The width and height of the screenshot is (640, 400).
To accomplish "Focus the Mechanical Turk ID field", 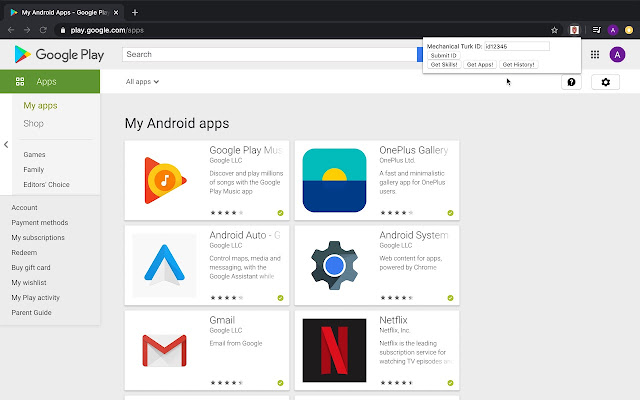I will click(517, 46).
